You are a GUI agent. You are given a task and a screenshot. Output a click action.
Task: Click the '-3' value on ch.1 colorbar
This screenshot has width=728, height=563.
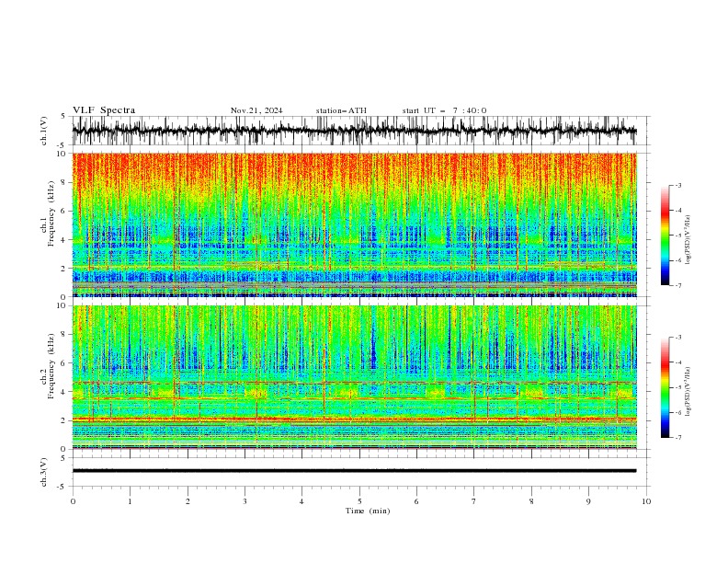pos(677,185)
